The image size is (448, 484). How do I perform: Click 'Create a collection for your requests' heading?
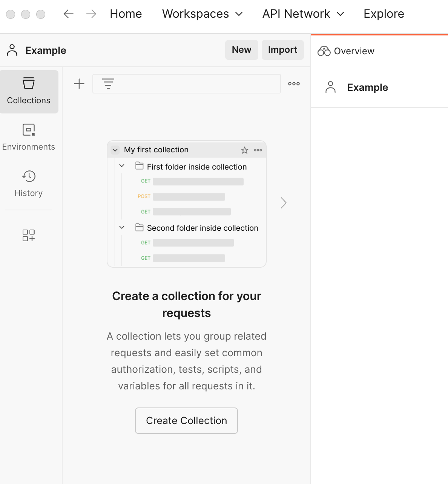(187, 305)
